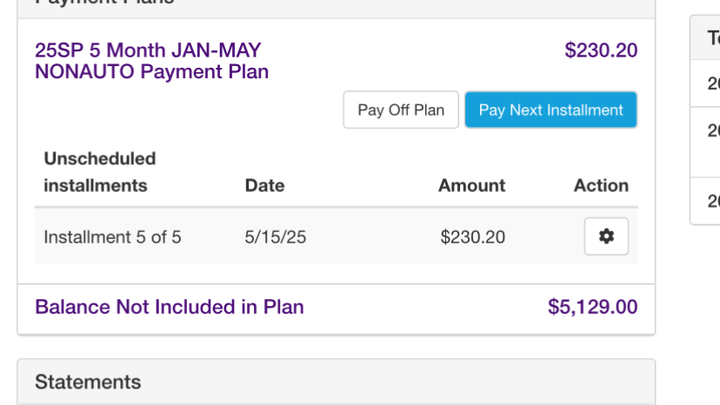Click the Action column header
This screenshot has height=405, width=720.
pos(601,186)
